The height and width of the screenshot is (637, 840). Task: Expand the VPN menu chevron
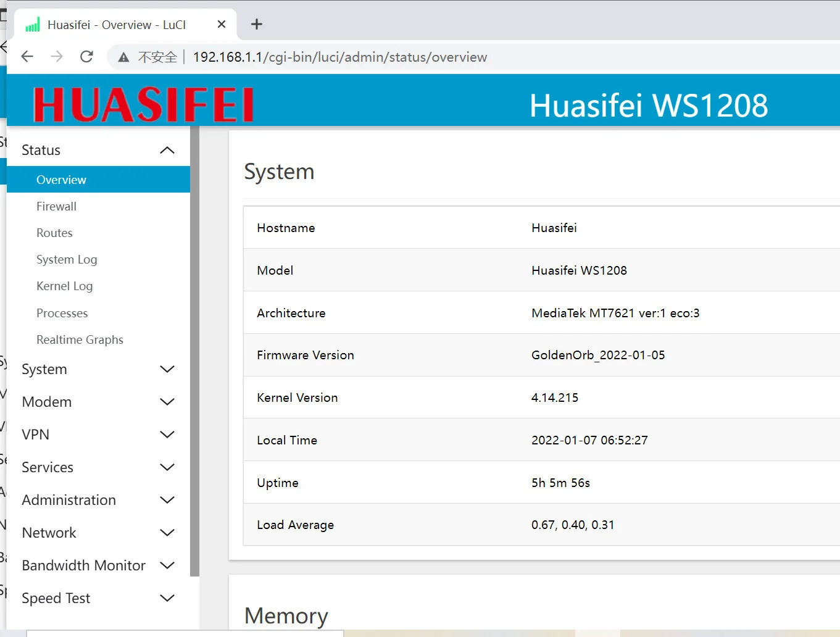point(167,435)
